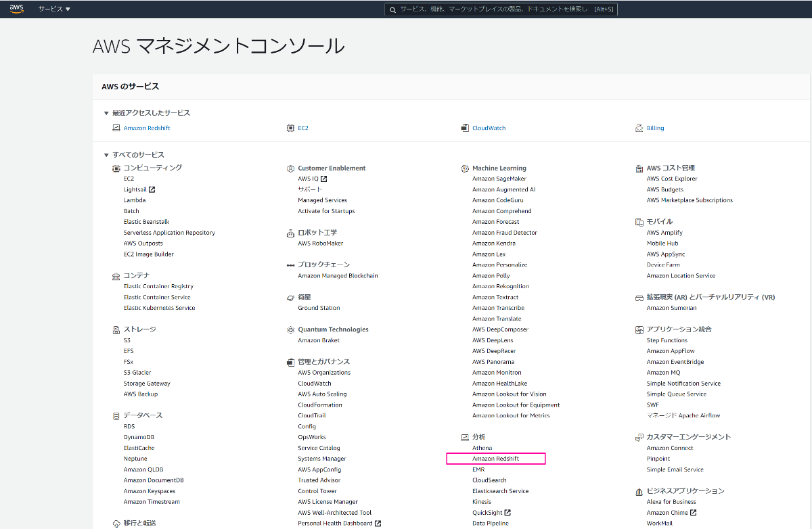Collapse the すべてのサービス section
This screenshot has height=529, width=812.
pyautogui.click(x=106, y=155)
